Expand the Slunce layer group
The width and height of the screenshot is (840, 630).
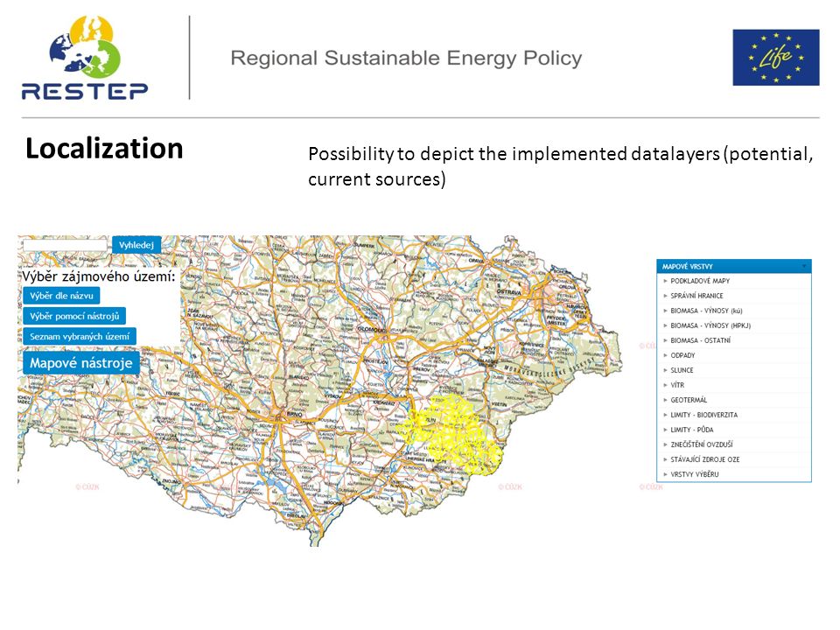[x=734, y=370]
